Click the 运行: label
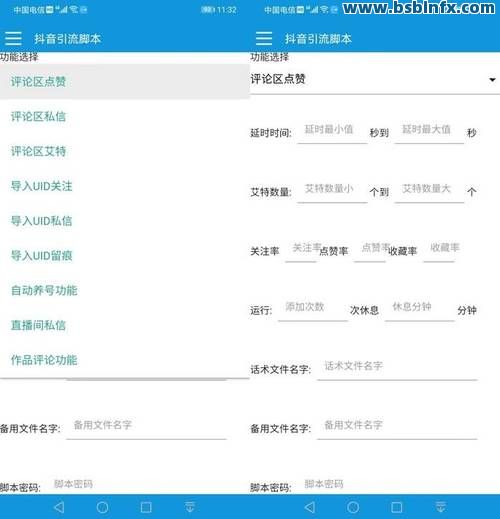 261,311
